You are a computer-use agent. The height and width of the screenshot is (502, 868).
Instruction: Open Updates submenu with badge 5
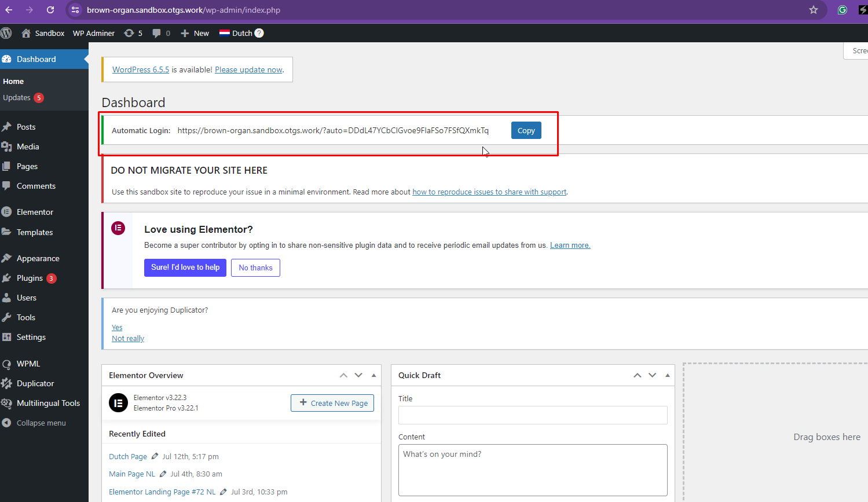23,98
